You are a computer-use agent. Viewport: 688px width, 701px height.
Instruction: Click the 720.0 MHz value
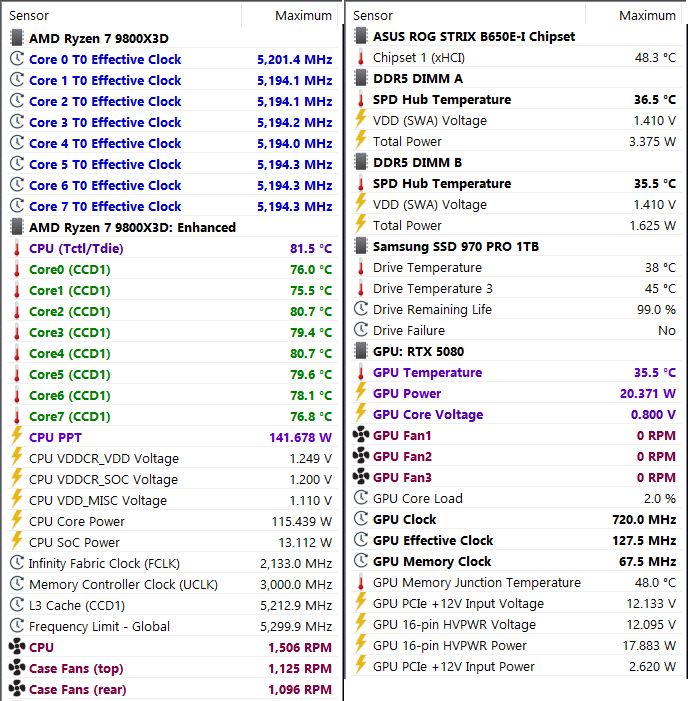[x=644, y=519]
